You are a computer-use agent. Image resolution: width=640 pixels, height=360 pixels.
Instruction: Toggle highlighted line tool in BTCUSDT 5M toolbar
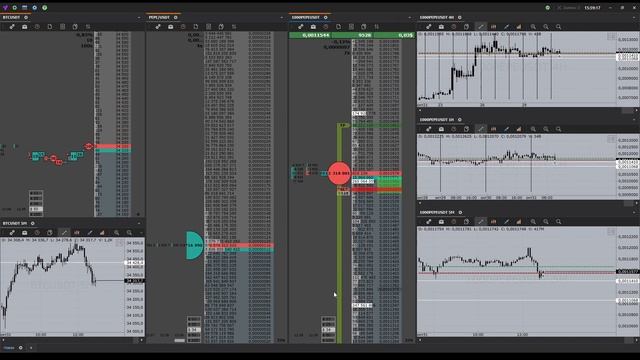pos(64,233)
